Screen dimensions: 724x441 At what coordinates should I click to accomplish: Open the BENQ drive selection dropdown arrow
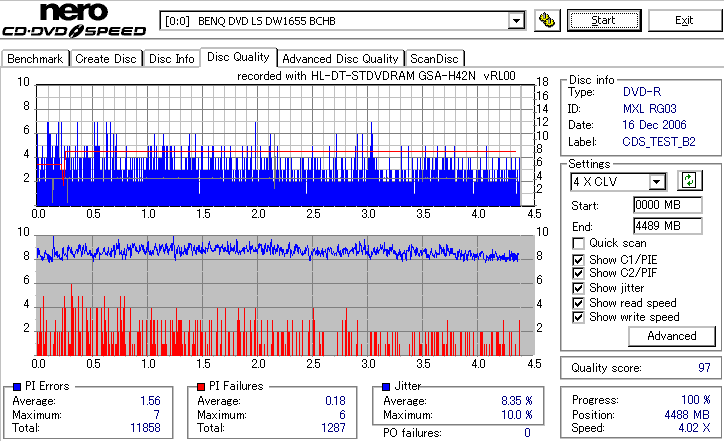(x=516, y=21)
